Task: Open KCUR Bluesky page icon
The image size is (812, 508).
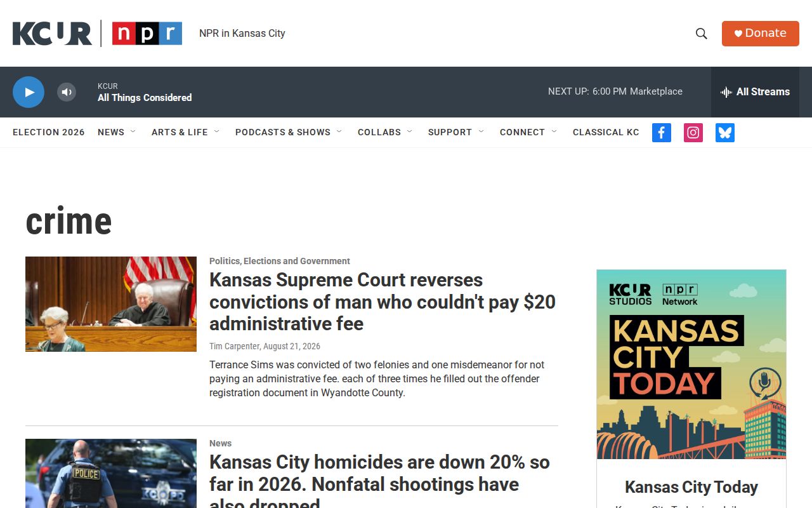Action: tap(725, 133)
